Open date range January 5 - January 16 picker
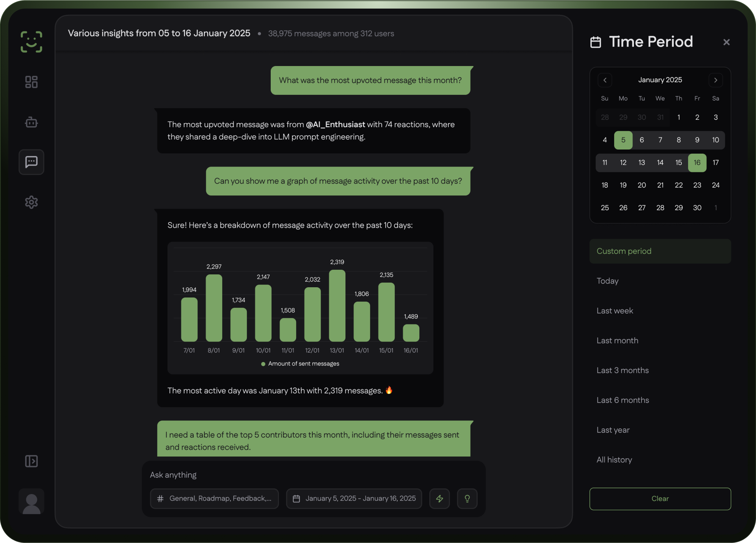Screen dimensions: 756x543 pos(354,499)
